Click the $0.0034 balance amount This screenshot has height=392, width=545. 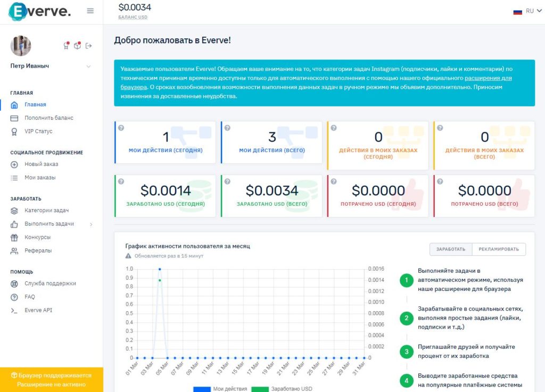click(135, 7)
